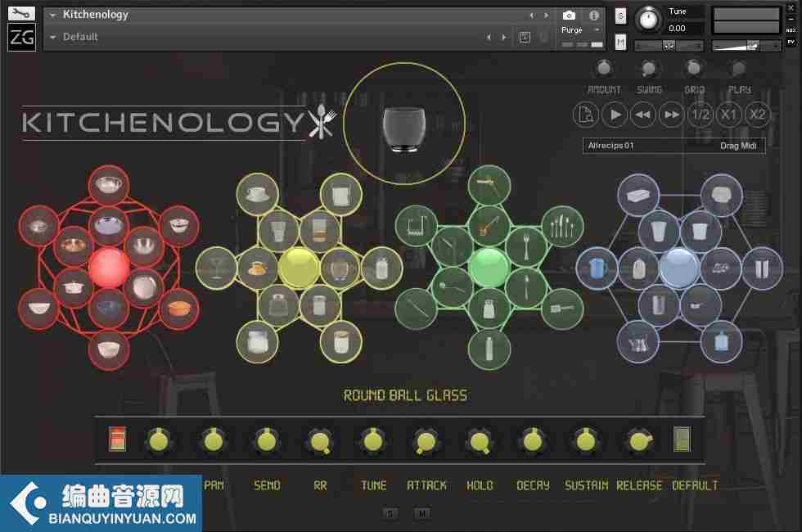The width and height of the screenshot is (802, 532).
Task: Click the Drag Midi button
Action: [x=738, y=146]
